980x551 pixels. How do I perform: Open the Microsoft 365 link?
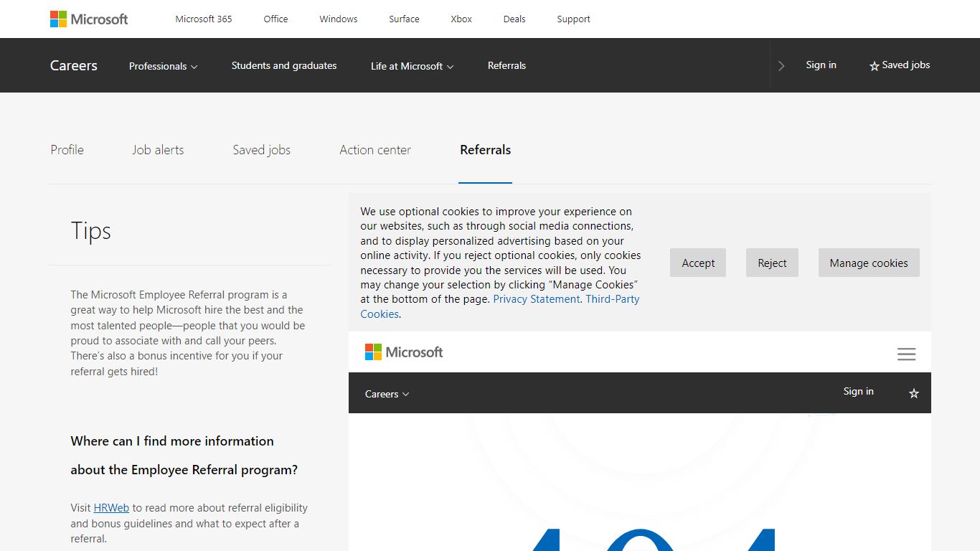(x=204, y=19)
